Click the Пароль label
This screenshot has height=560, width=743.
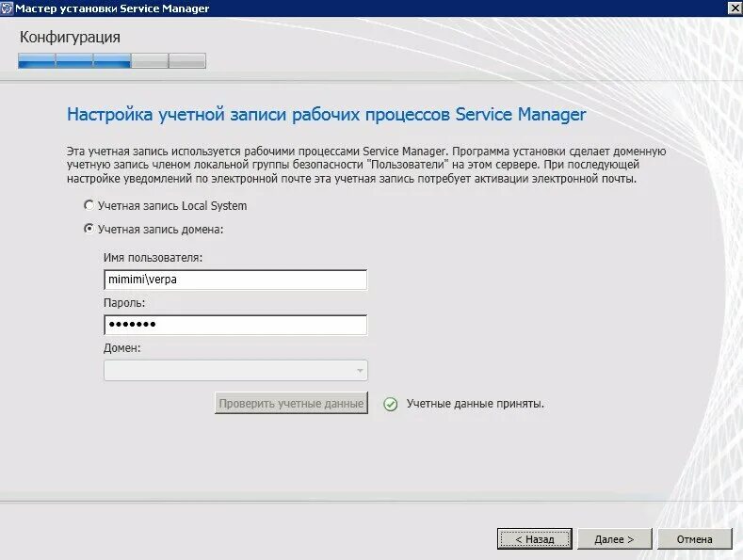point(124,303)
